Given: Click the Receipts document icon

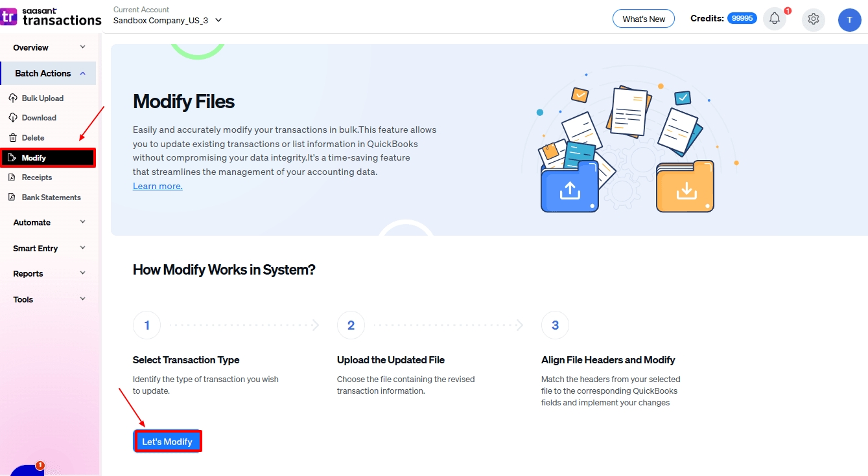Looking at the screenshot, I should coord(12,177).
